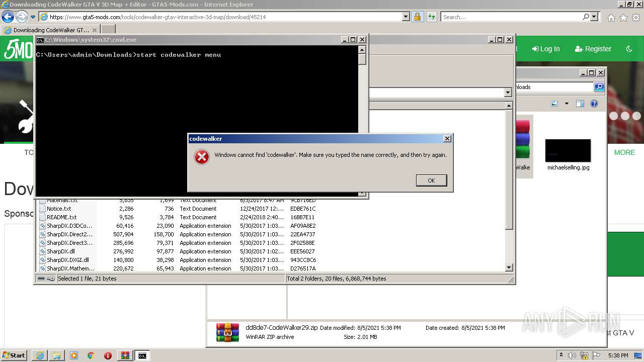Close the codewalker error dialog

(x=447, y=138)
